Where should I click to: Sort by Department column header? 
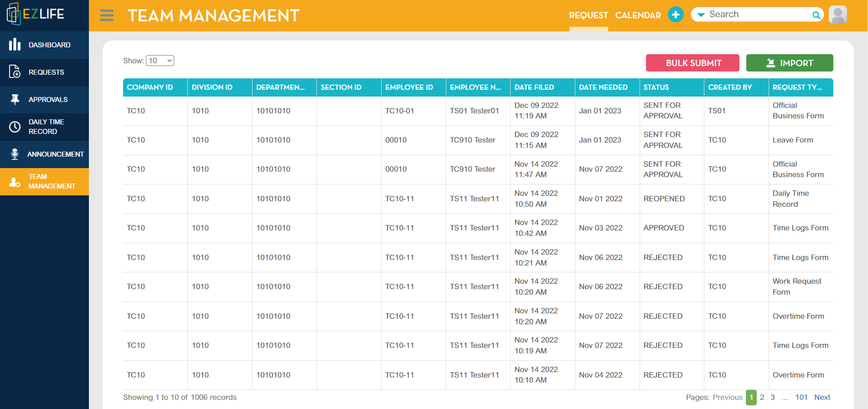point(284,87)
